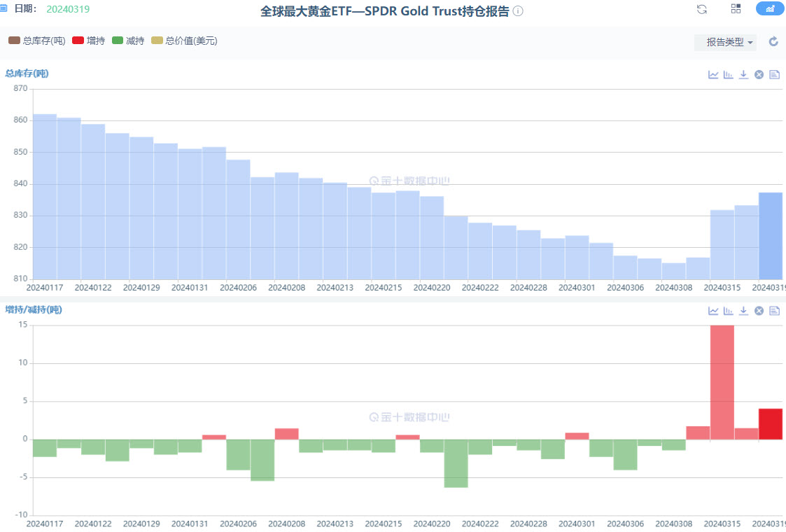Open the 报告类型 dropdown
The height and width of the screenshot is (532, 786).
click(725, 42)
